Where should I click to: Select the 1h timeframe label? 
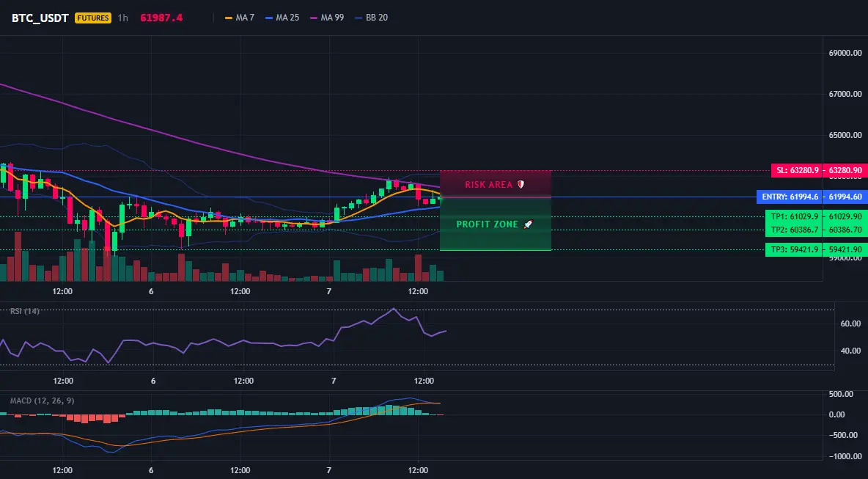click(x=123, y=18)
